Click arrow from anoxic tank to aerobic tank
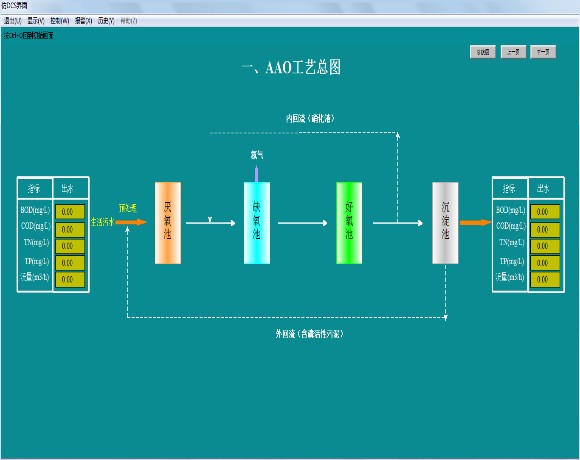Screen dimensions: 580x460 tap(303, 223)
